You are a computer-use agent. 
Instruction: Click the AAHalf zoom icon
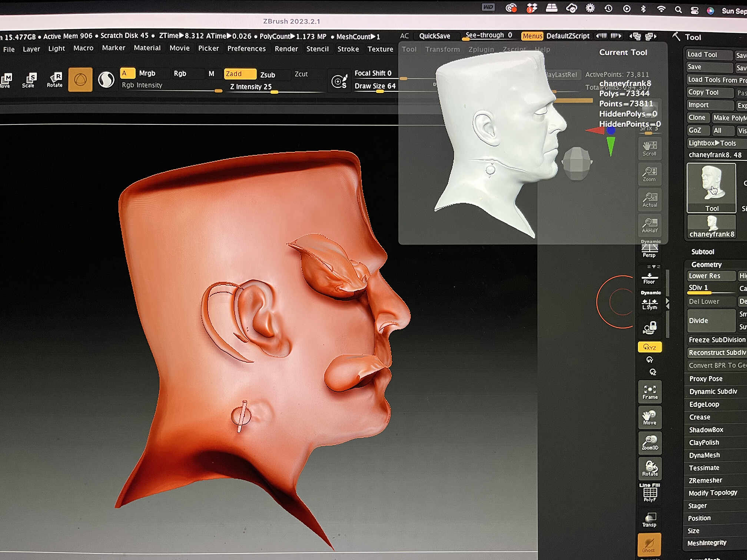click(x=650, y=225)
